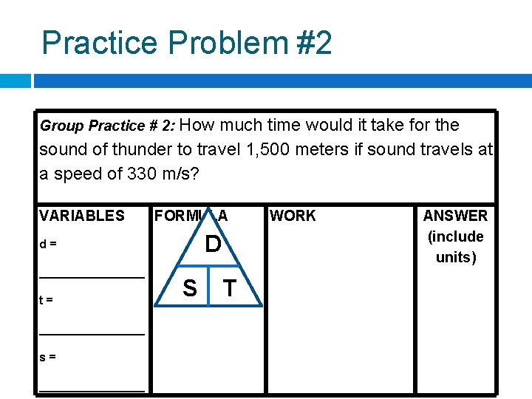
Task: Select the 'Practice Problem #2' slide title
Action: 187,43
